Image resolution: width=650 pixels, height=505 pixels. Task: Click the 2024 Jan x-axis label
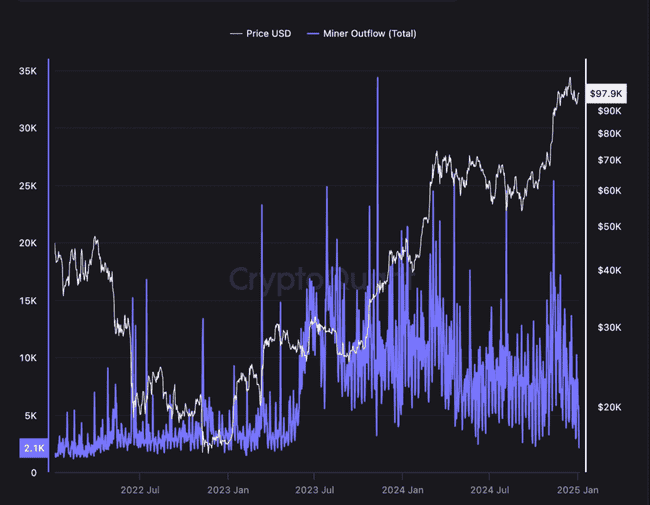(402, 490)
